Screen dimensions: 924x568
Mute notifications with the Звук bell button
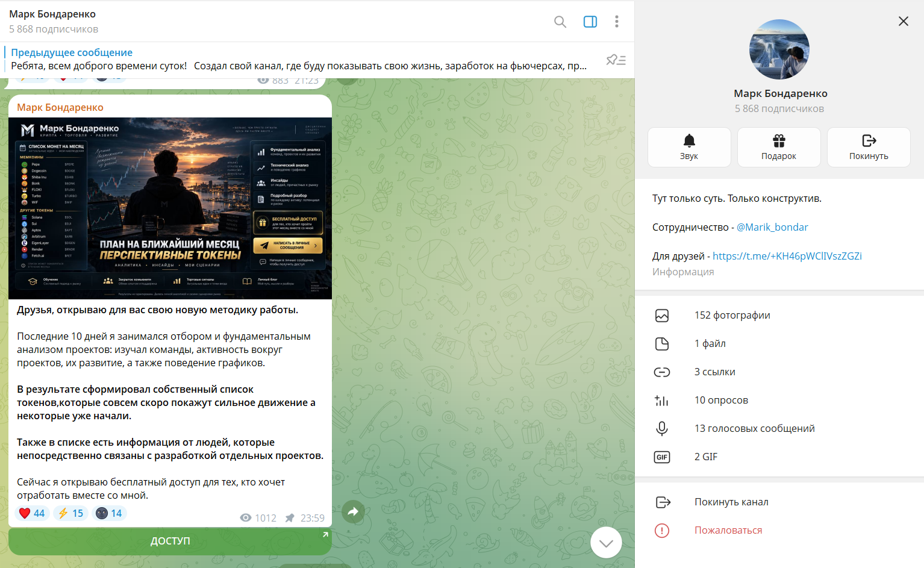click(689, 147)
